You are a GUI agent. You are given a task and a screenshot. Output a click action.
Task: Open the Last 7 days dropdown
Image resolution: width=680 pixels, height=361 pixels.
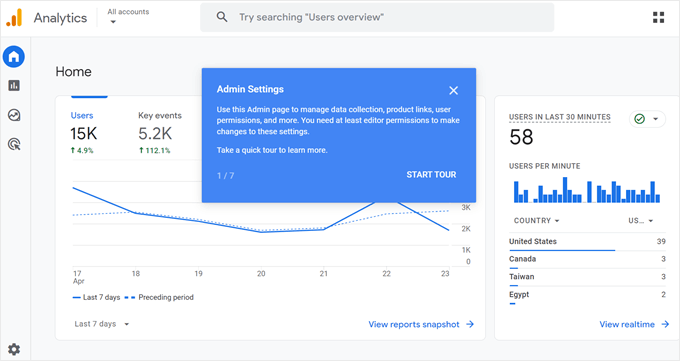(x=102, y=324)
